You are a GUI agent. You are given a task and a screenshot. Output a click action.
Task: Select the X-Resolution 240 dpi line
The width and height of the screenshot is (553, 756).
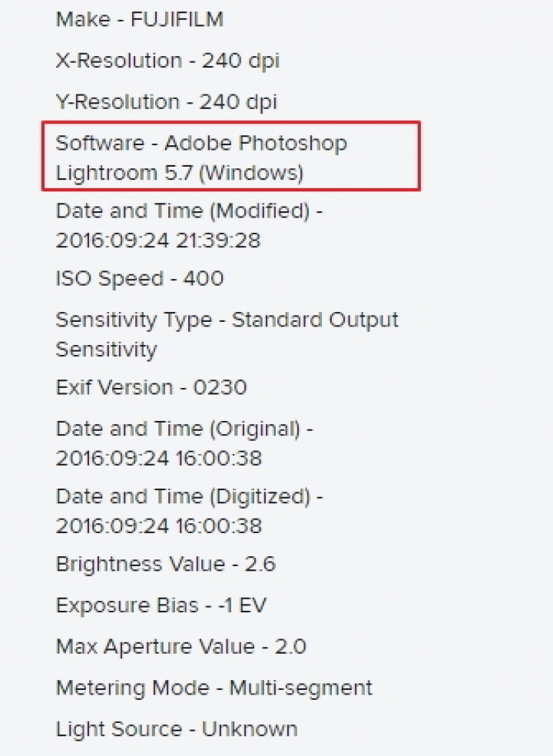tap(167, 61)
